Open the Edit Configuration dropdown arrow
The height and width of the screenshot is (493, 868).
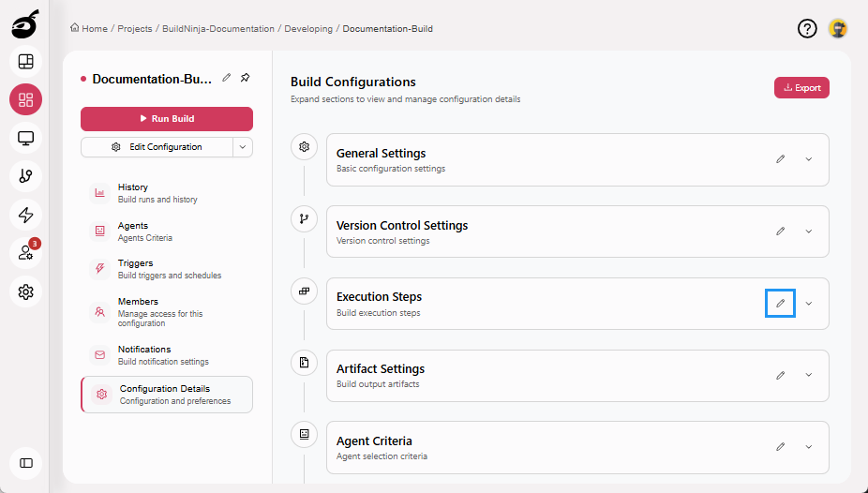[243, 147]
